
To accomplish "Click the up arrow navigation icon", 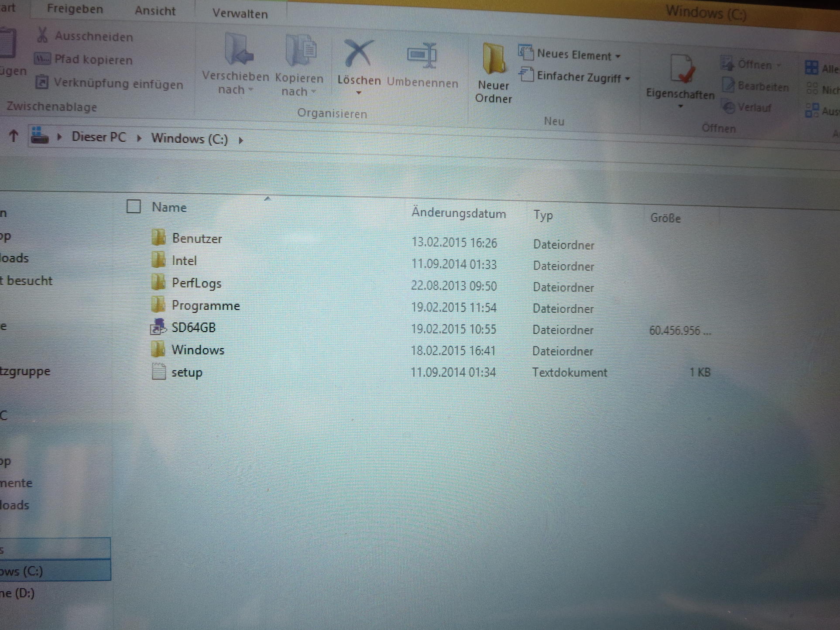I will (x=14, y=137).
